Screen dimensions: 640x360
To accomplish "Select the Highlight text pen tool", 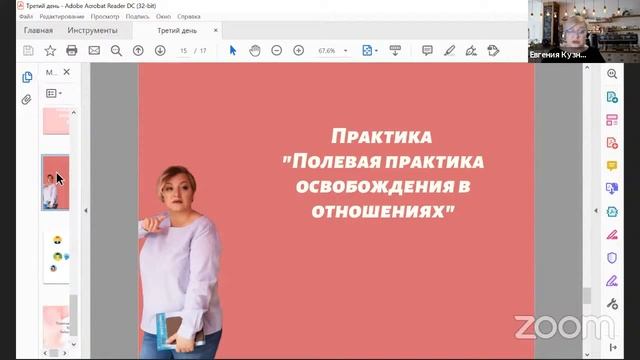I will 449,51.
